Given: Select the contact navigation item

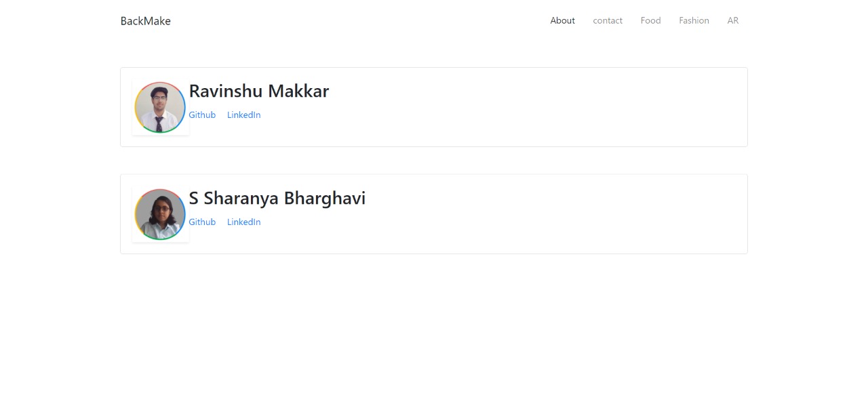Looking at the screenshot, I should point(607,20).
